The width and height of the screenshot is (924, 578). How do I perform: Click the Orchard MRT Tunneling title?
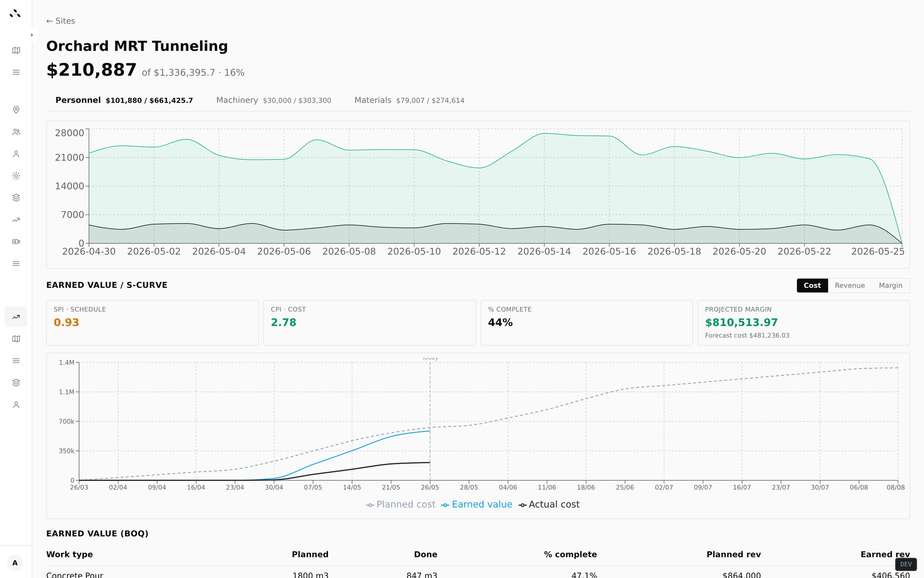(x=137, y=46)
